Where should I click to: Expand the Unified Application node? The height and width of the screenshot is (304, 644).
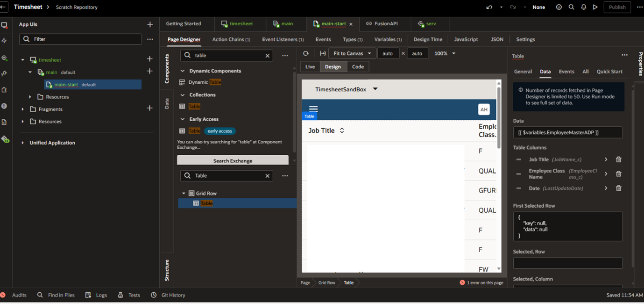click(22, 143)
